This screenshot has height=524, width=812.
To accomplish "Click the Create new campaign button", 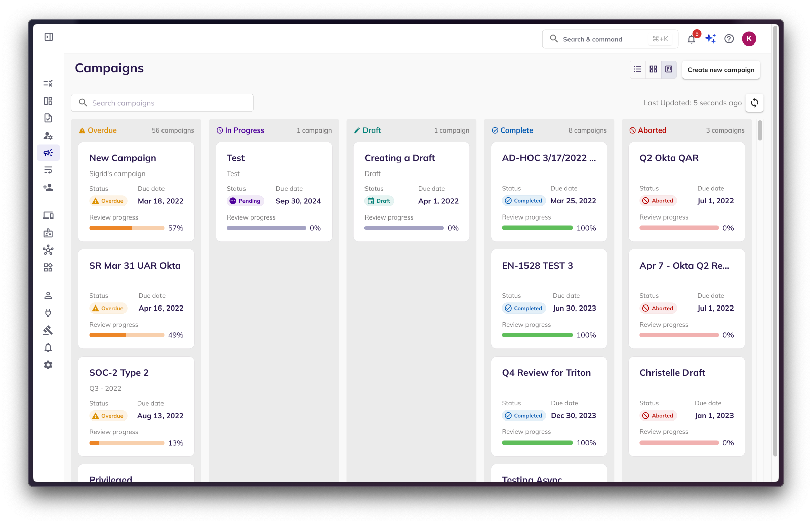I will (721, 70).
